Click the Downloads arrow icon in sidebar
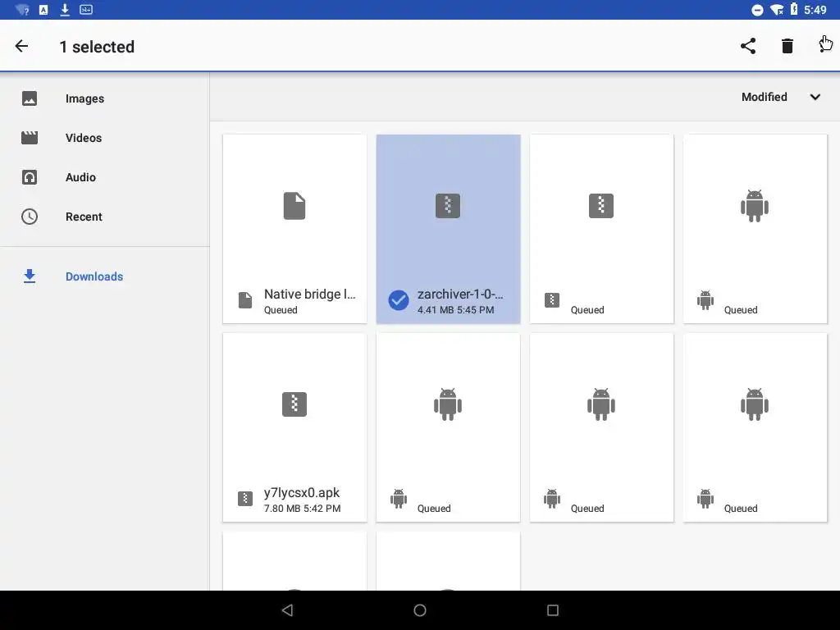 [x=30, y=276]
